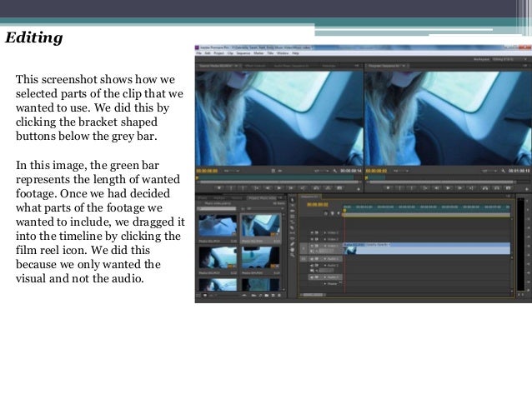Step back one frame in Source monitor
Viewport: 532px width, 399px height.
[x=268, y=188]
